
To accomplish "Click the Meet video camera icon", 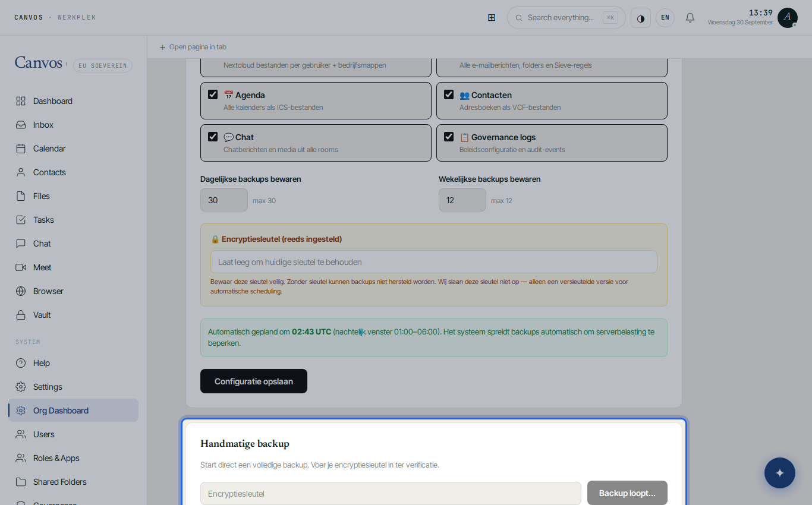I will tap(21, 267).
